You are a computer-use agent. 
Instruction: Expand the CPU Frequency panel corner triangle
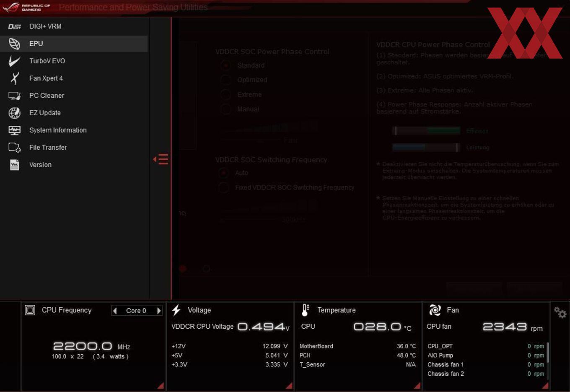tap(160, 386)
